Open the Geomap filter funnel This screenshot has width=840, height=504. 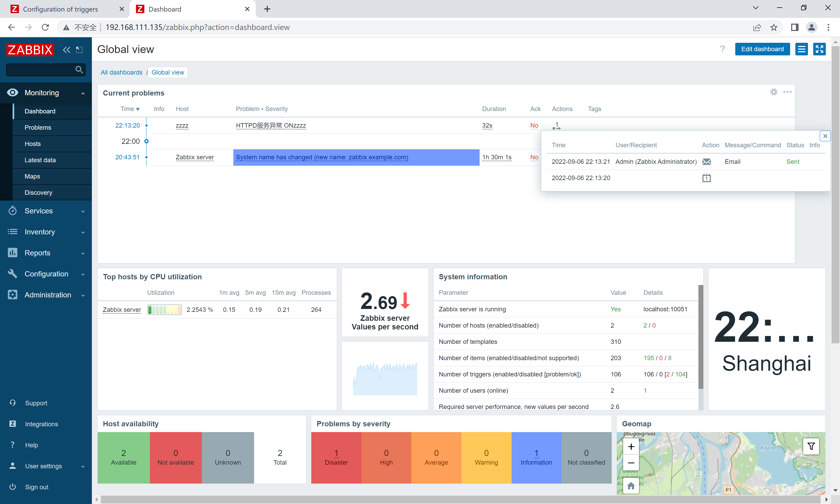coord(811,446)
